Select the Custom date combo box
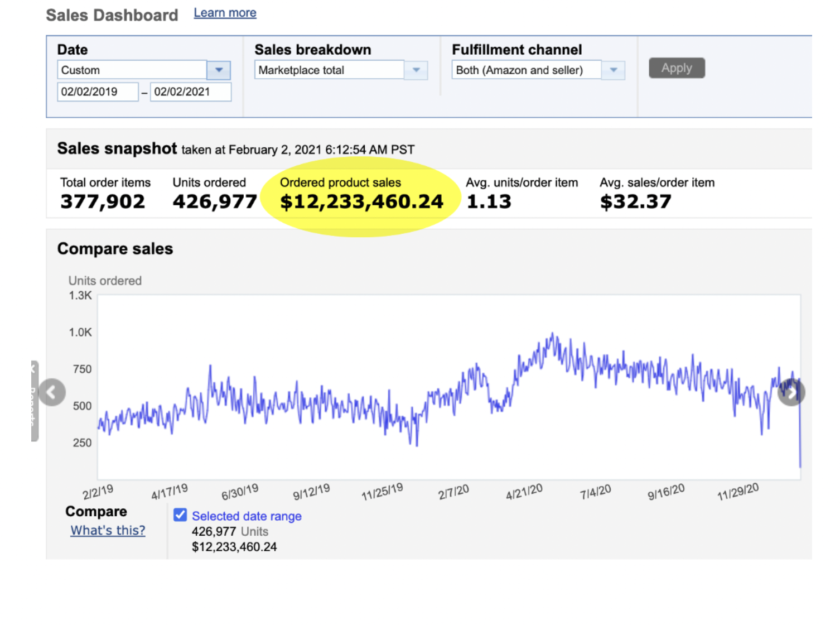 [132, 70]
